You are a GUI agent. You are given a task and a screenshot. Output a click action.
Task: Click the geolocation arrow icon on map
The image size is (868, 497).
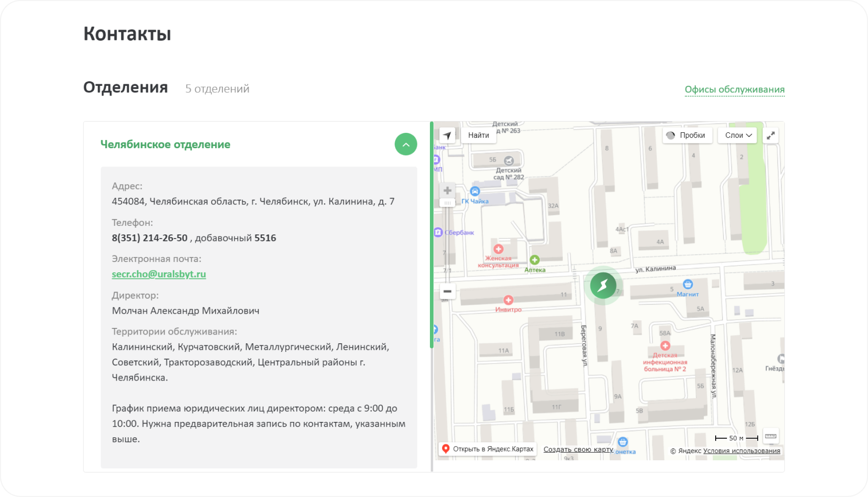click(x=447, y=135)
